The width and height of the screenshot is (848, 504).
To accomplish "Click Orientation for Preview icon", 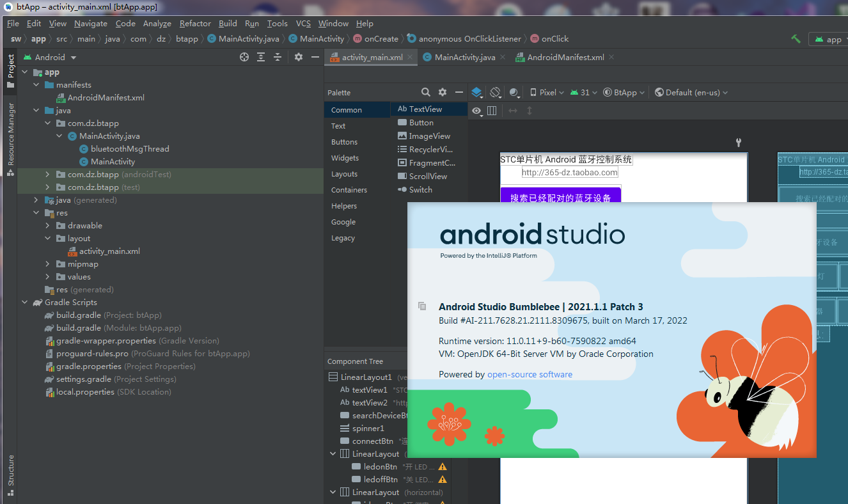I will pyautogui.click(x=496, y=92).
